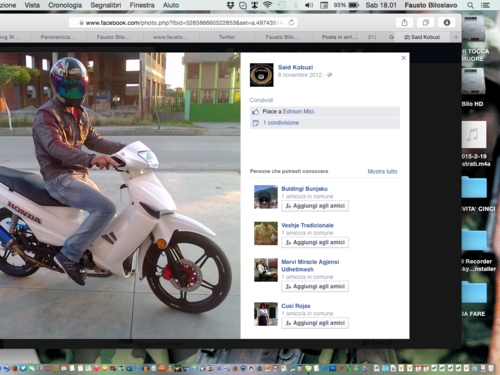Screen dimensions: 500x375
Task: Open Edrison Mici profile link
Action: (299, 111)
